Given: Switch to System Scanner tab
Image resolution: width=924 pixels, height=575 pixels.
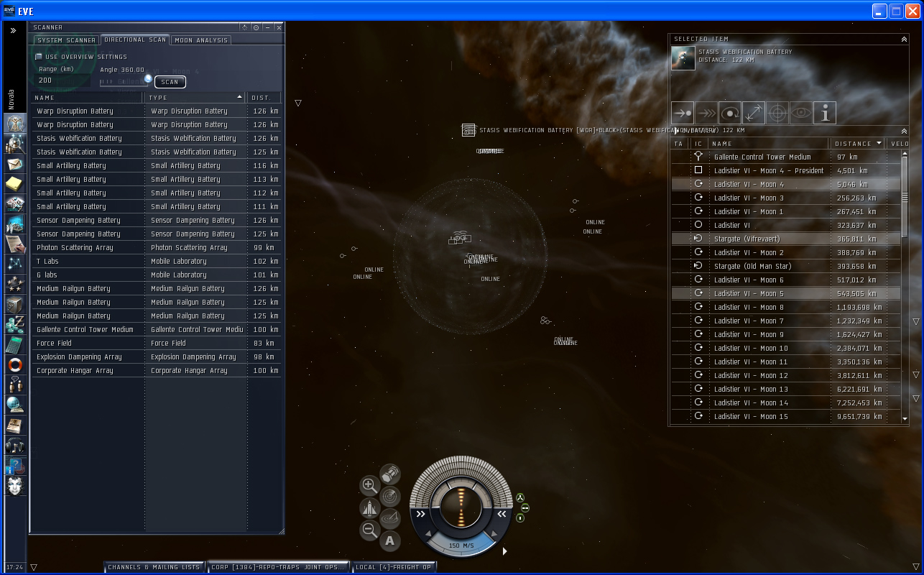Looking at the screenshot, I should (x=67, y=40).
